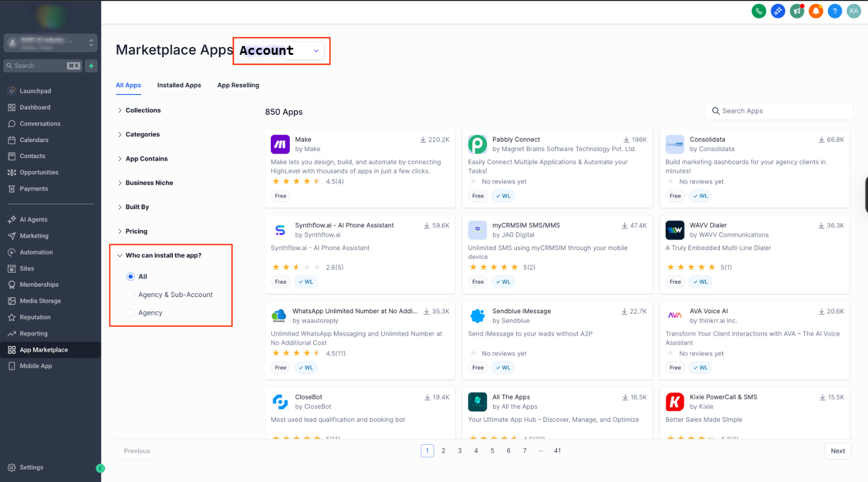Viewport: 868px width, 482px height.
Task: Click the sidebar Search box
Action: (43, 66)
